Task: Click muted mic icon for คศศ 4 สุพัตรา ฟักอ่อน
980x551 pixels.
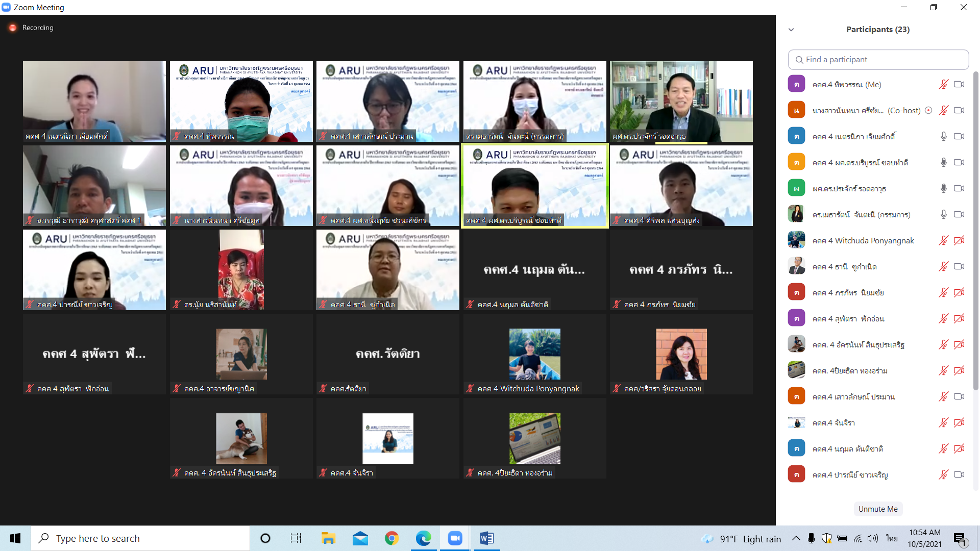Action: [x=943, y=318]
